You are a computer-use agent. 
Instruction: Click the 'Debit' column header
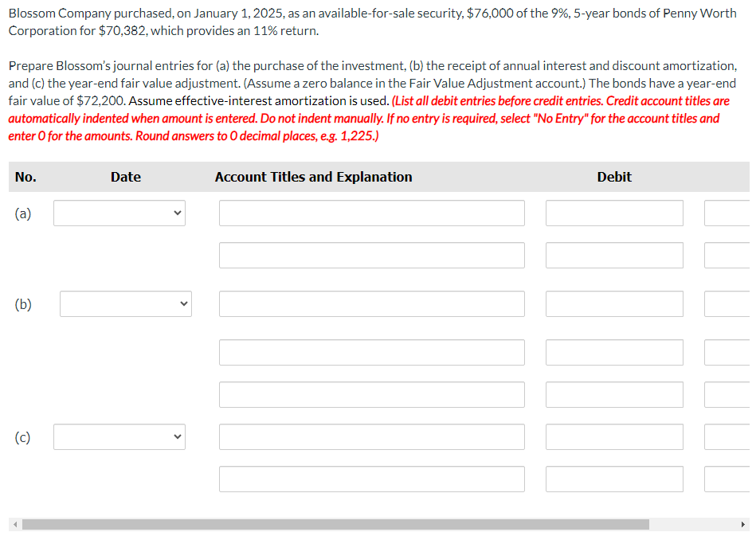(614, 177)
